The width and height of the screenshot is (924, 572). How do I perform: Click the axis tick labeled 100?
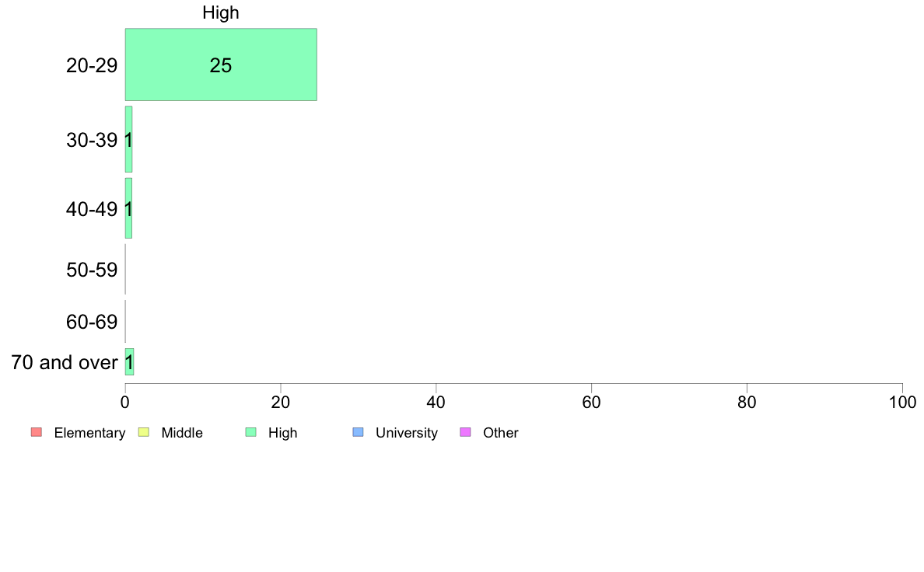coord(903,403)
